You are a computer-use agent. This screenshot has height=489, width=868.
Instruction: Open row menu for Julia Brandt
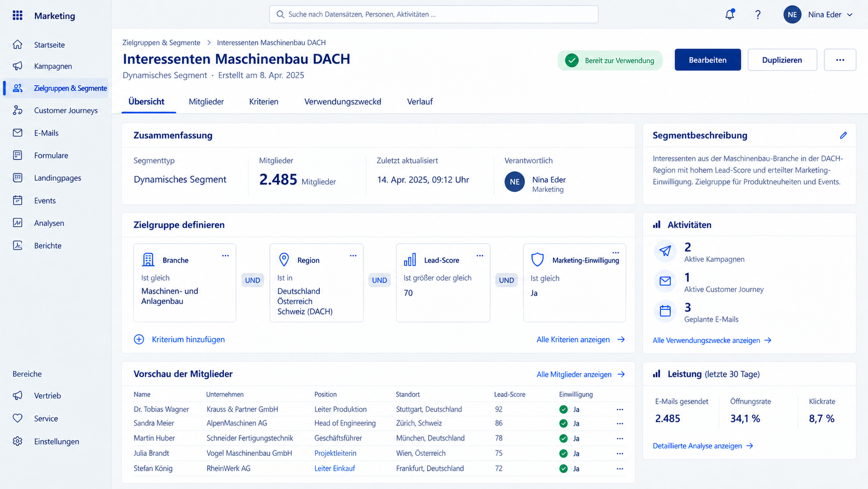(x=620, y=454)
